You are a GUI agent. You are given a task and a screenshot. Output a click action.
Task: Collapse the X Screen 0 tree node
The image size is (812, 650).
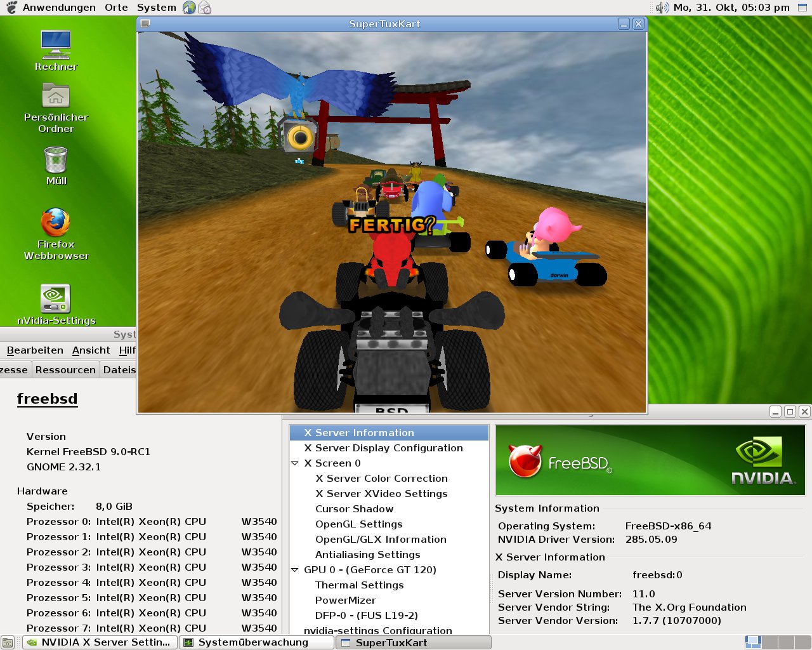click(x=295, y=463)
